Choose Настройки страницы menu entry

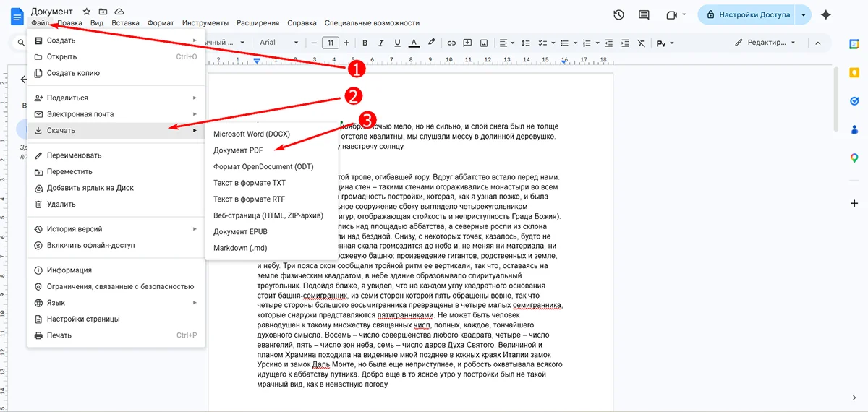click(116, 319)
